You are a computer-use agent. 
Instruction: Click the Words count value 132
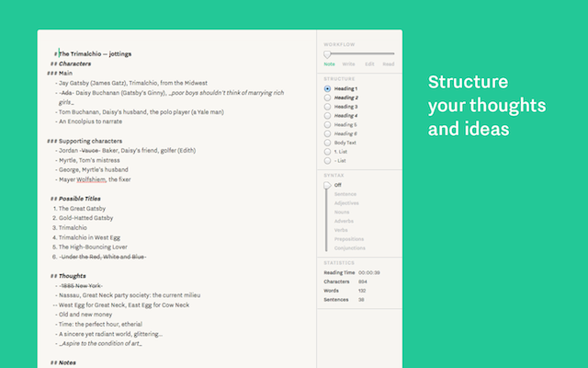point(362,291)
